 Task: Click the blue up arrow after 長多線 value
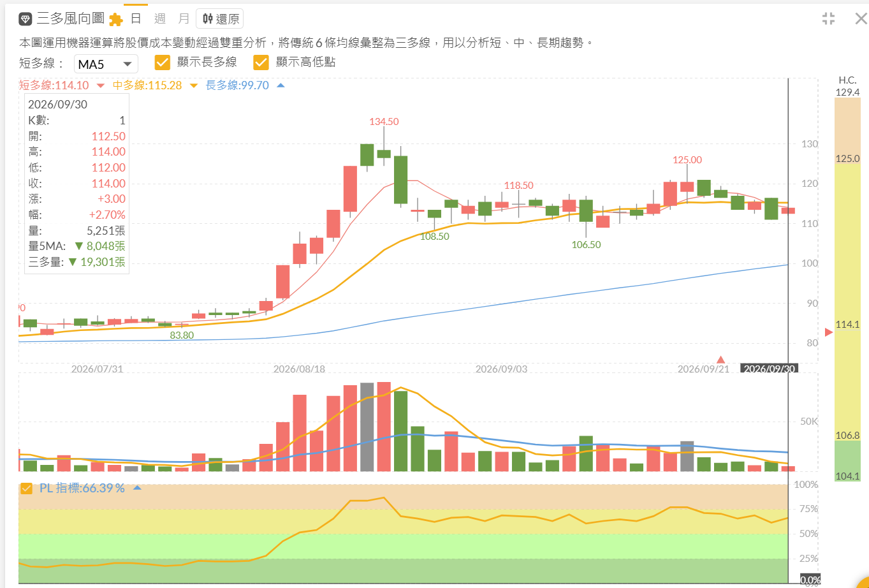click(x=281, y=85)
